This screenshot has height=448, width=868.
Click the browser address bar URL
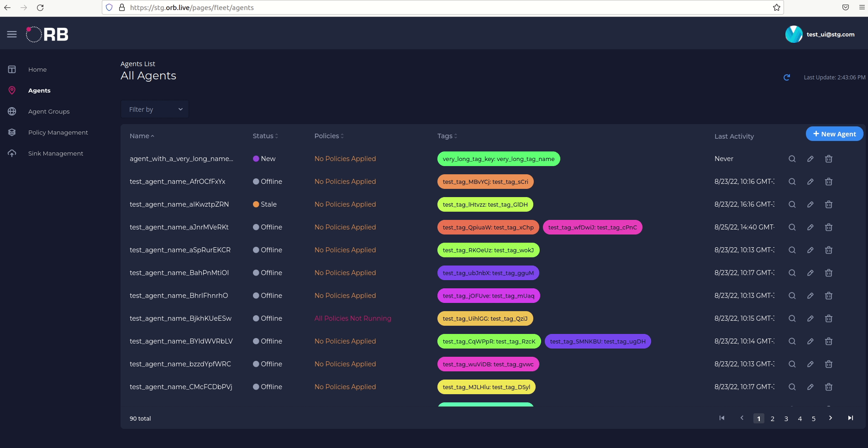pos(192,7)
